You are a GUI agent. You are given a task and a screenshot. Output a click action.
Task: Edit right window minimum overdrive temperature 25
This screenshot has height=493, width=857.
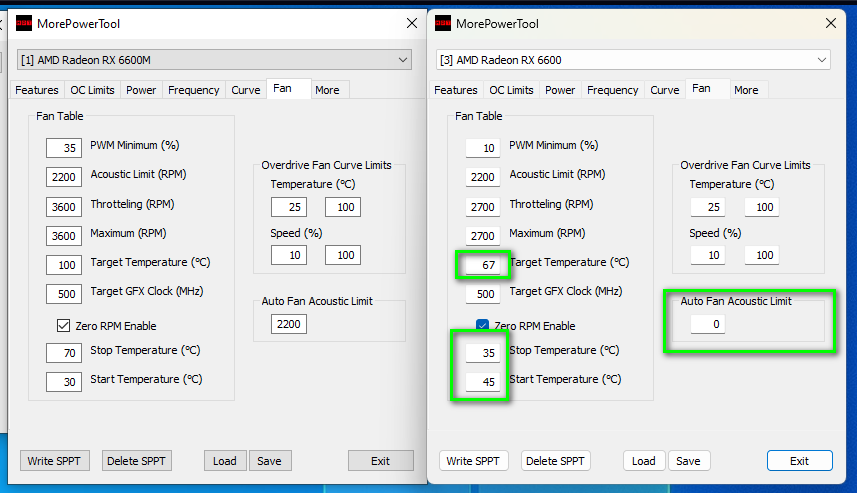click(x=708, y=207)
